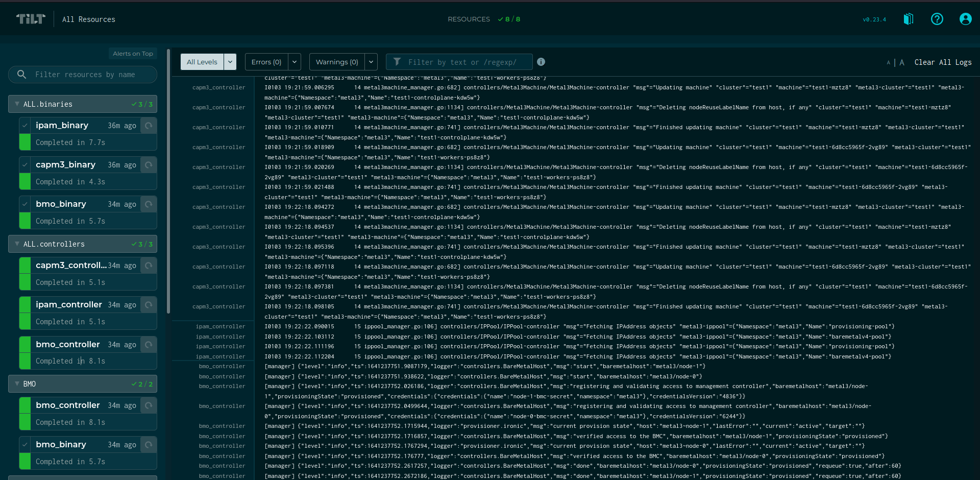Open All Resources view
Image resolution: width=980 pixels, height=480 pixels.
89,19
